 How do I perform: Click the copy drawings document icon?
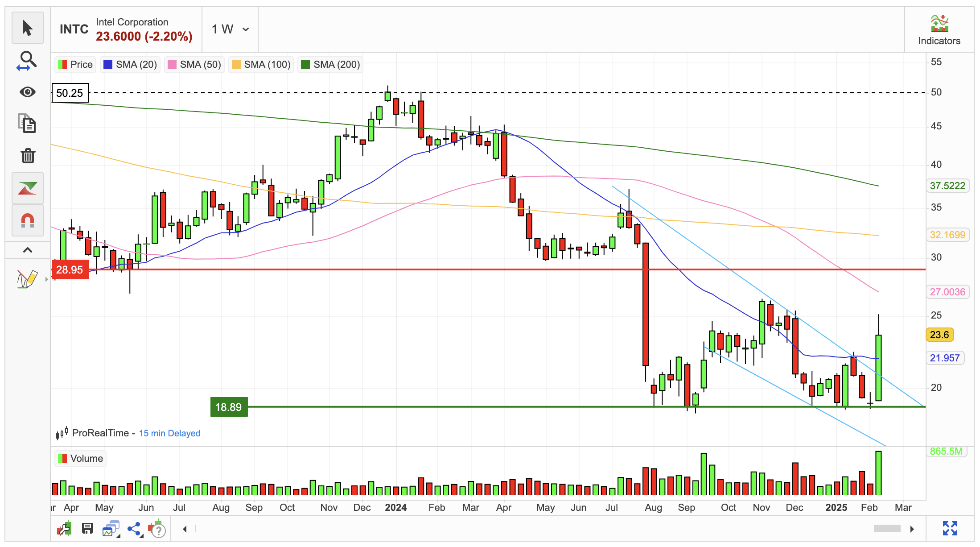tap(28, 124)
